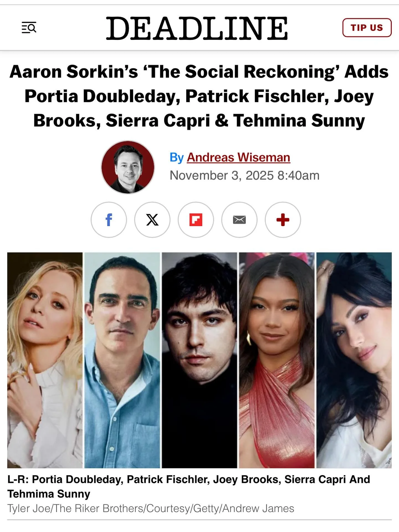The width and height of the screenshot is (399, 532).
Task: Share article on X
Action: click(x=152, y=220)
